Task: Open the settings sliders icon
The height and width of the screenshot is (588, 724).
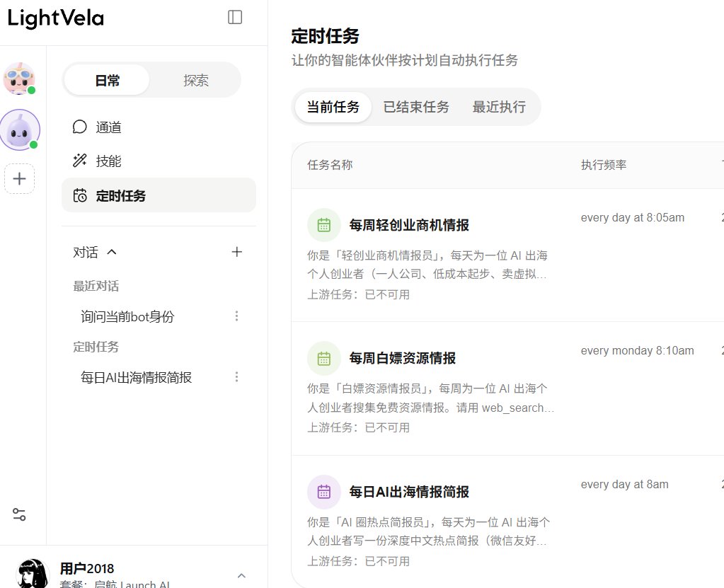Action: click(19, 514)
